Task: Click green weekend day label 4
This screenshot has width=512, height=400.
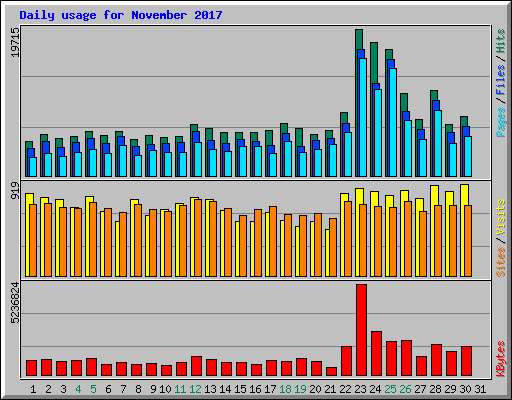Action: point(78,389)
